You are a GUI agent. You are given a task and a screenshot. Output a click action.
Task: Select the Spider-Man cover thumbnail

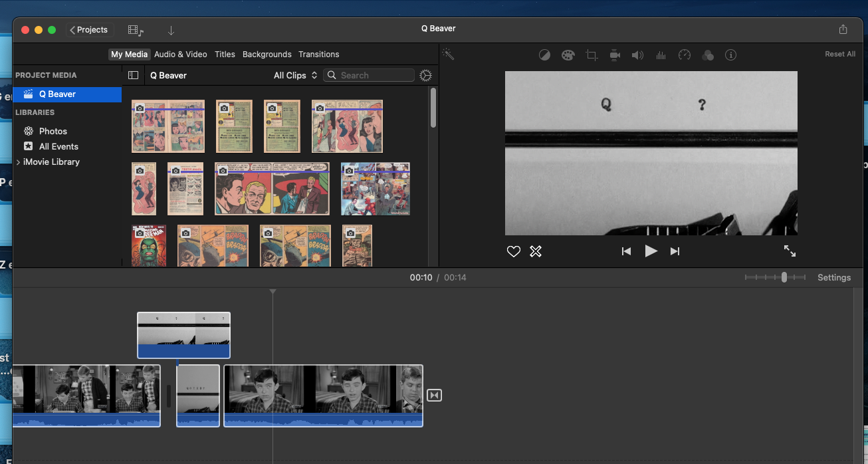(149, 246)
